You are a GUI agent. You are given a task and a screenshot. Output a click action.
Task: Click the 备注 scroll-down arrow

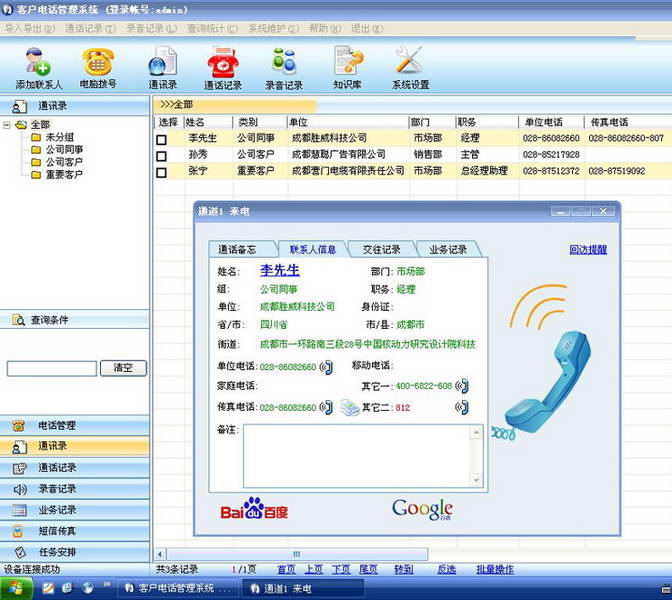point(476,480)
